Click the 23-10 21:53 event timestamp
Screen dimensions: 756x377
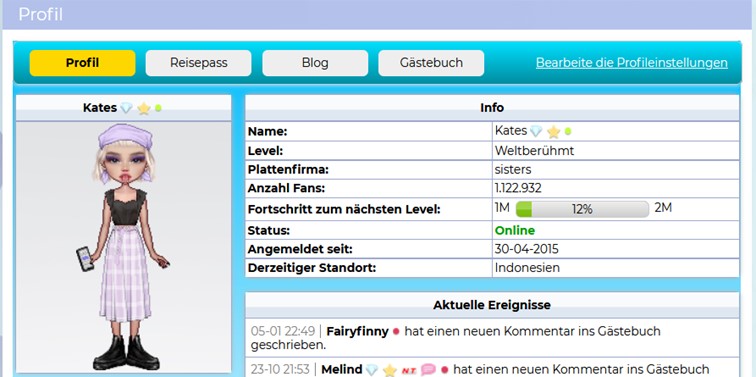[280, 370]
